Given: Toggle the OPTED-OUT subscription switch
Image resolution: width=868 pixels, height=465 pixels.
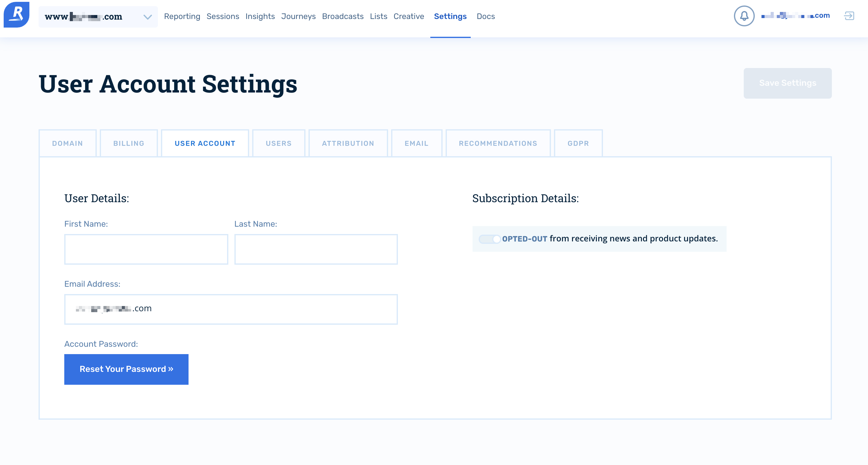Looking at the screenshot, I should coord(489,239).
